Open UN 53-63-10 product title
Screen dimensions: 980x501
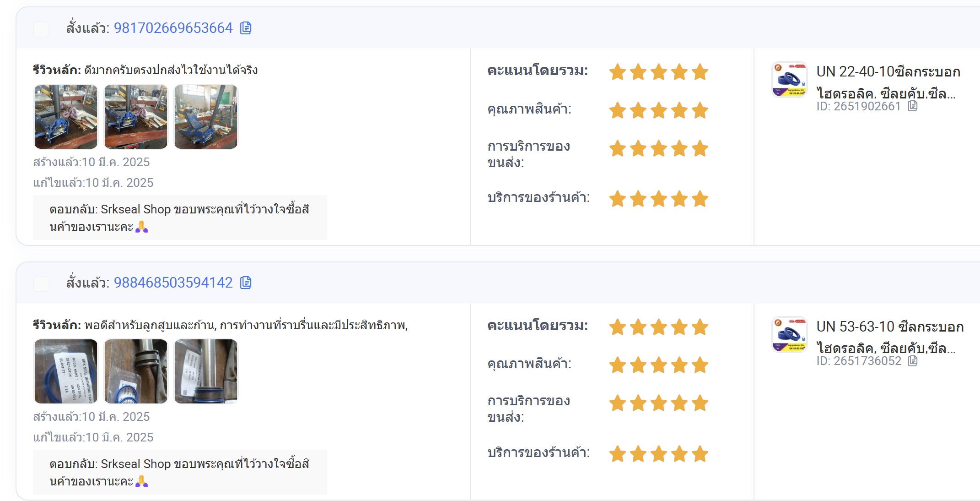pos(890,337)
